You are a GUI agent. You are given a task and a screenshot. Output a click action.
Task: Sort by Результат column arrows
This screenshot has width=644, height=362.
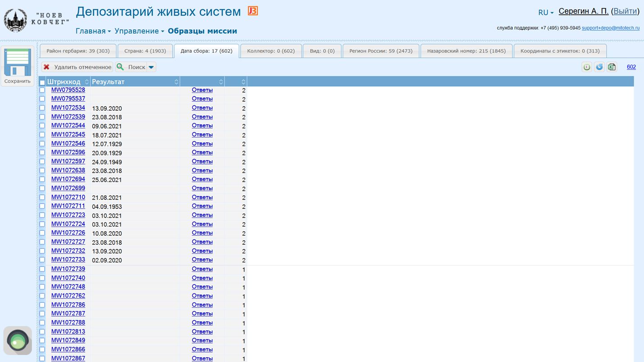[x=176, y=82]
